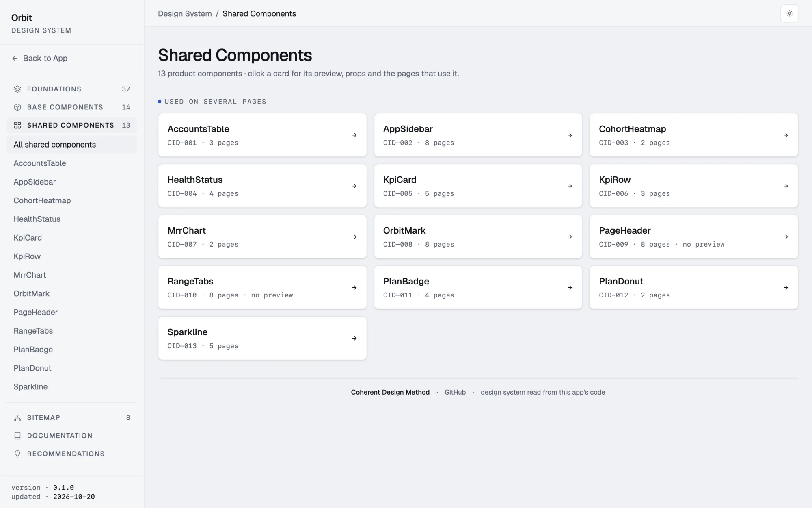This screenshot has width=812, height=508.
Task: Go to Recommendations section label
Action: 66,454
